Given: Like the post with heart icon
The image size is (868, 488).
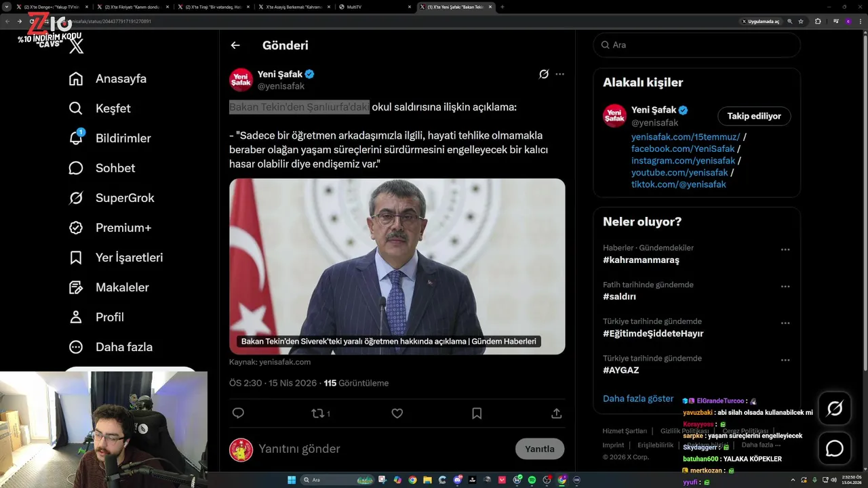Looking at the screenshot, I should 397,413.
